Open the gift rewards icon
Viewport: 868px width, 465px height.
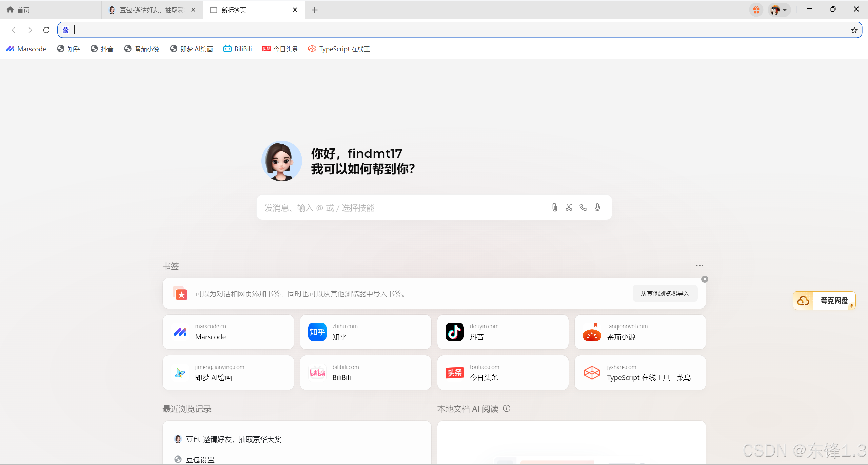click(756, 10)
